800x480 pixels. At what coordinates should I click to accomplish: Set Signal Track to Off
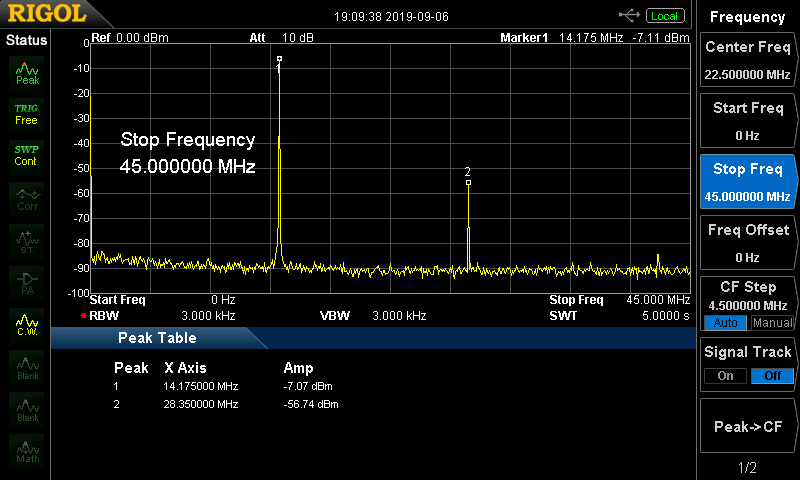pos(772,376)
